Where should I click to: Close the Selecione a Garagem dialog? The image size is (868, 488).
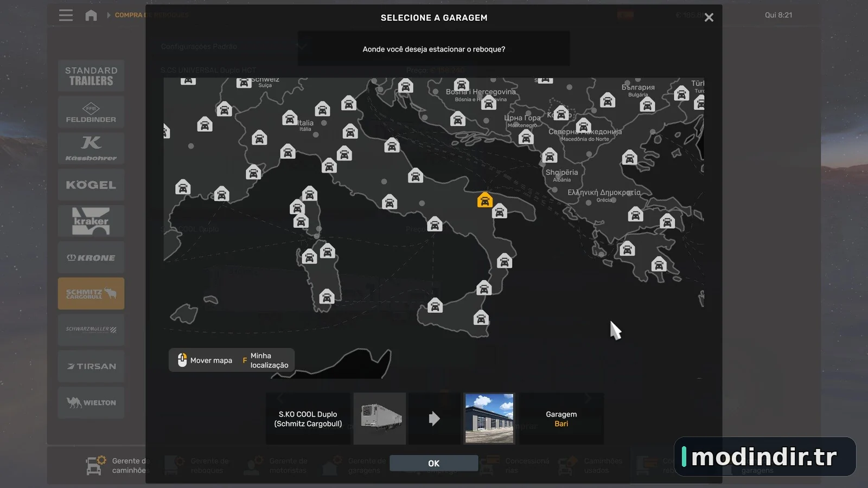coord(709,17)
